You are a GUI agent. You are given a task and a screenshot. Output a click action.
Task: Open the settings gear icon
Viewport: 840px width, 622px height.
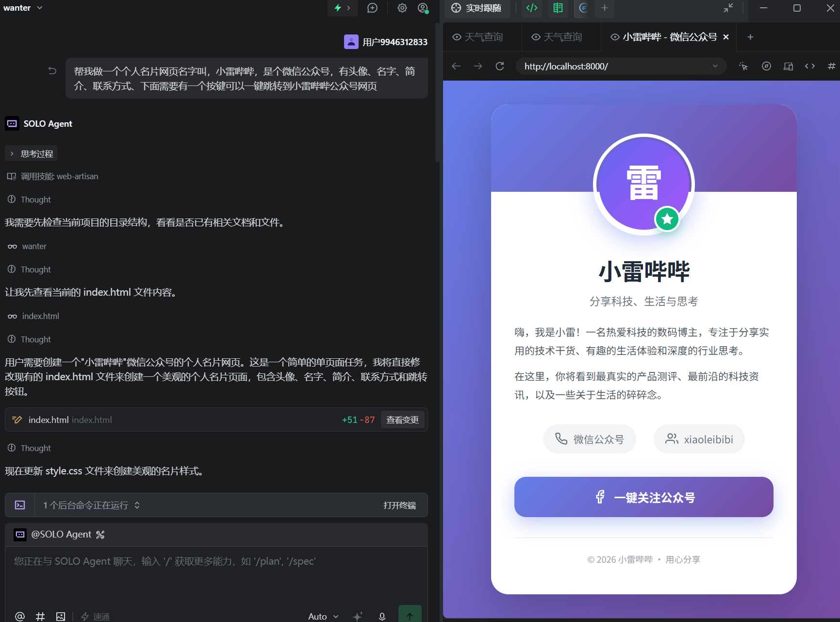(402, 8)
